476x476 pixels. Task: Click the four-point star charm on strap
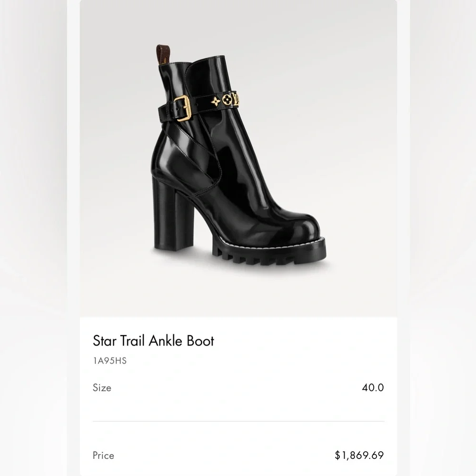coord(216,101)
